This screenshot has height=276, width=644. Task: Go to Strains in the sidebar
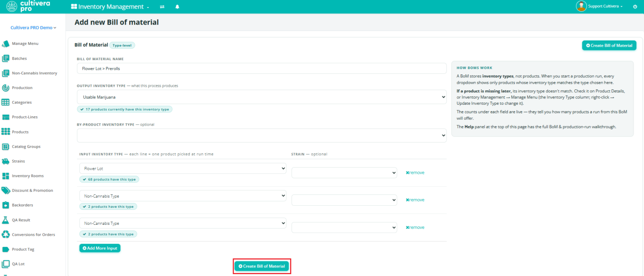click(x=18, y=161)
